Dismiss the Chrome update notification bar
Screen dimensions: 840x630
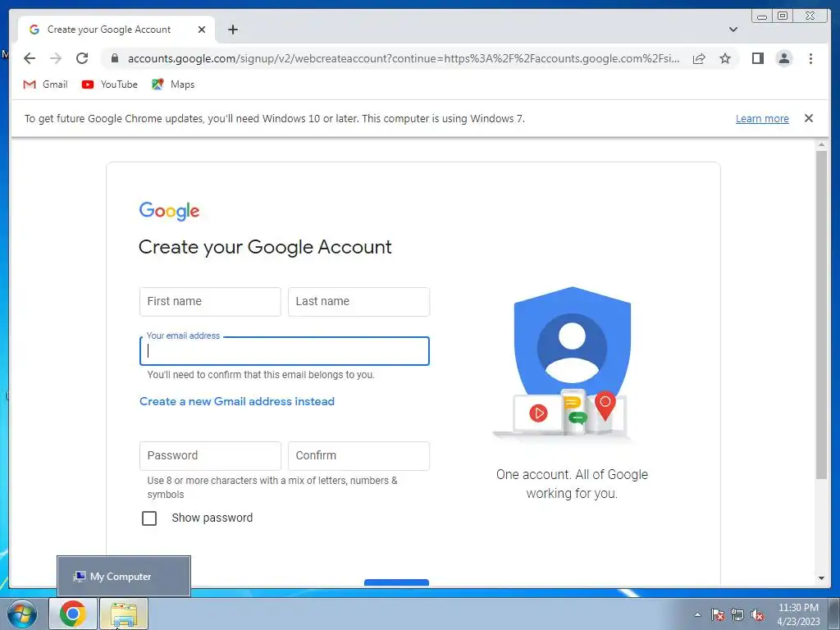(809, 118)
